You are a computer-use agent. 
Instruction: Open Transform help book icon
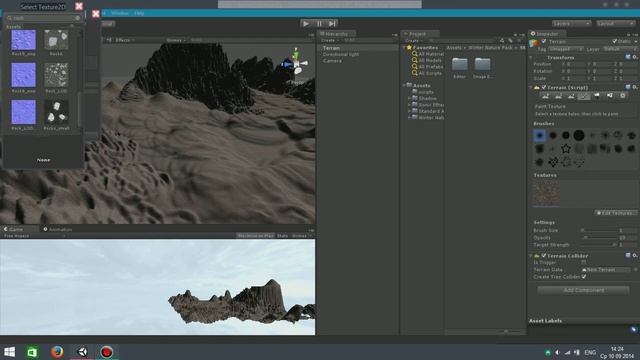coord(628,58)
